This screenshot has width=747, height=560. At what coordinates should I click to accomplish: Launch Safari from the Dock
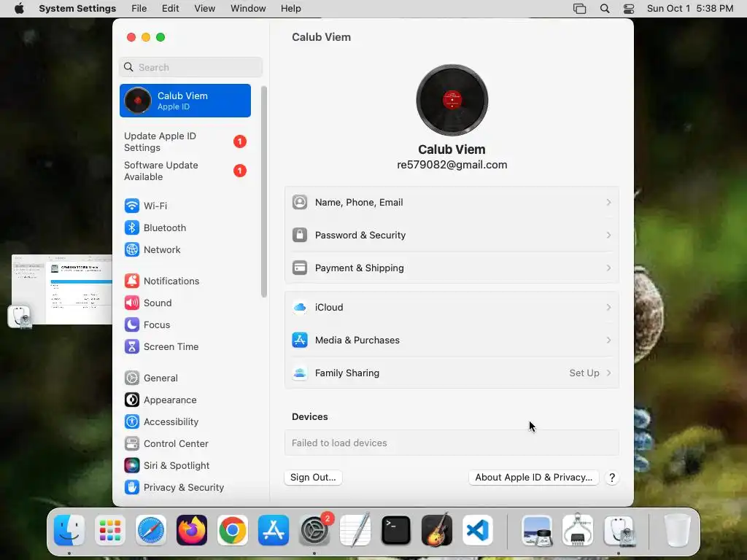coord(151,530)
